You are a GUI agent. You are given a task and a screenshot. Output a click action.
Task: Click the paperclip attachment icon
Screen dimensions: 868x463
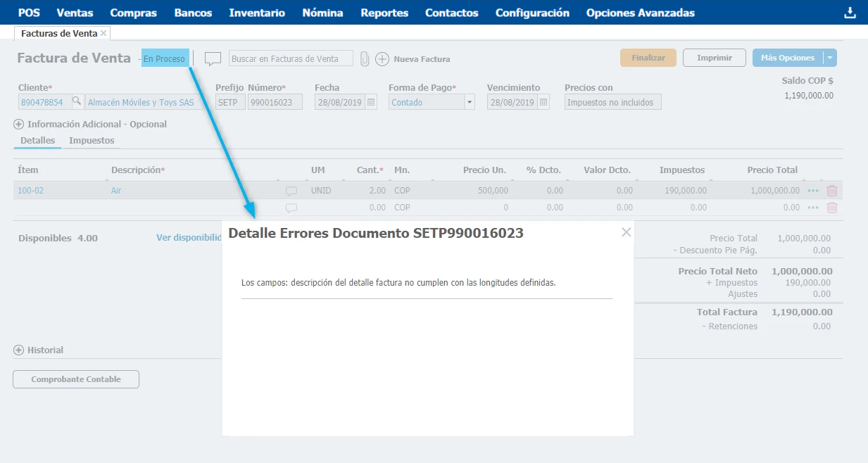(x=364, y=59)
